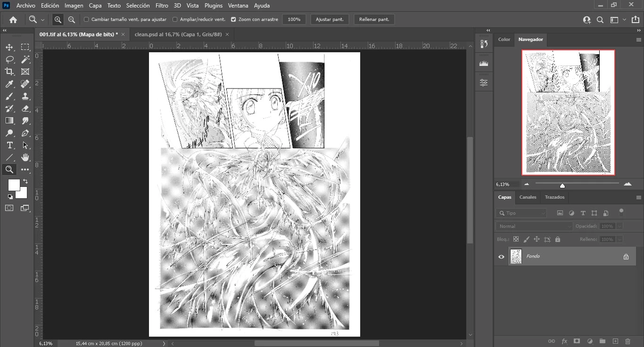The width and height of the screenshot is (644, 347).
Task: Switch to clean.psd document tab
Action: click(178, 34)
